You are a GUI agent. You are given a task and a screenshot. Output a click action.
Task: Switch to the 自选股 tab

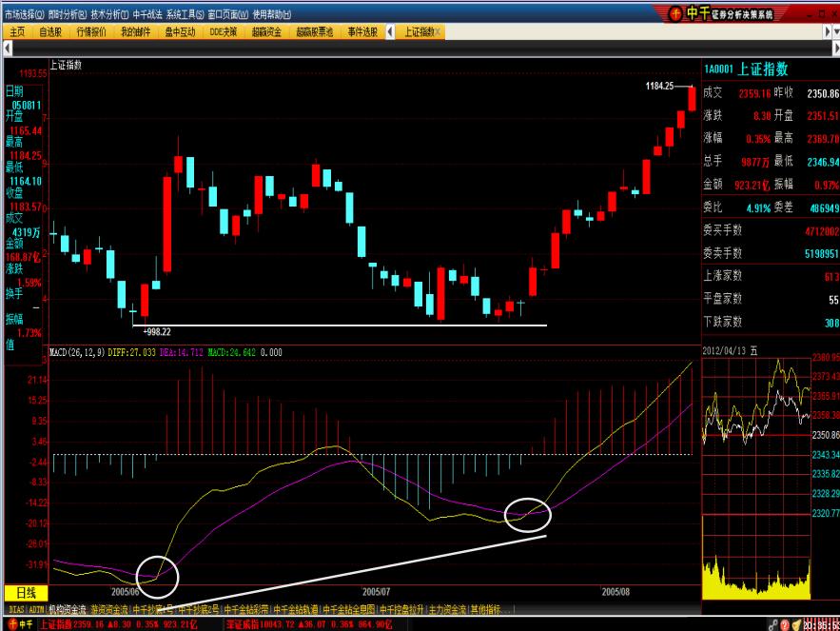coord(49,31)
